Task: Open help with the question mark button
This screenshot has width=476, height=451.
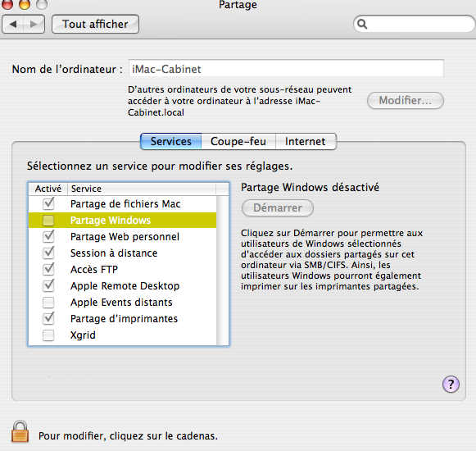Action: (x=451, y=385)
